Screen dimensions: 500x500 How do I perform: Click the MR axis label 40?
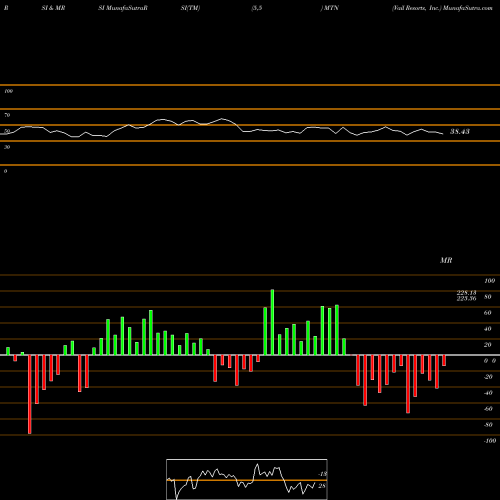coord(487,329)
